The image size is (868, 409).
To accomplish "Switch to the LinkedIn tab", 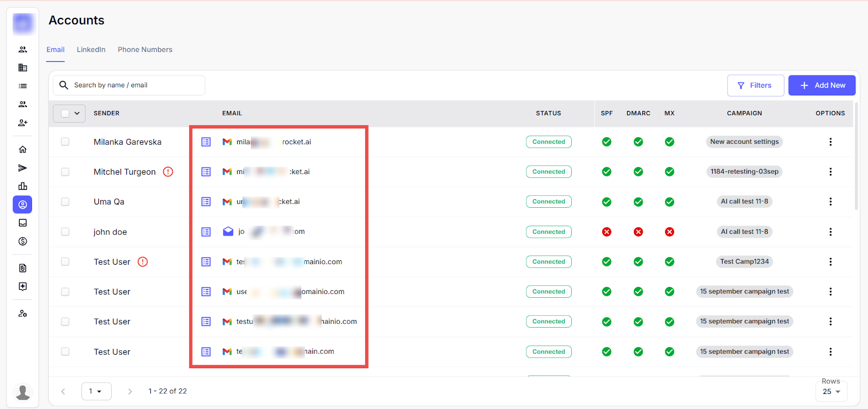I will coord(91,50).
